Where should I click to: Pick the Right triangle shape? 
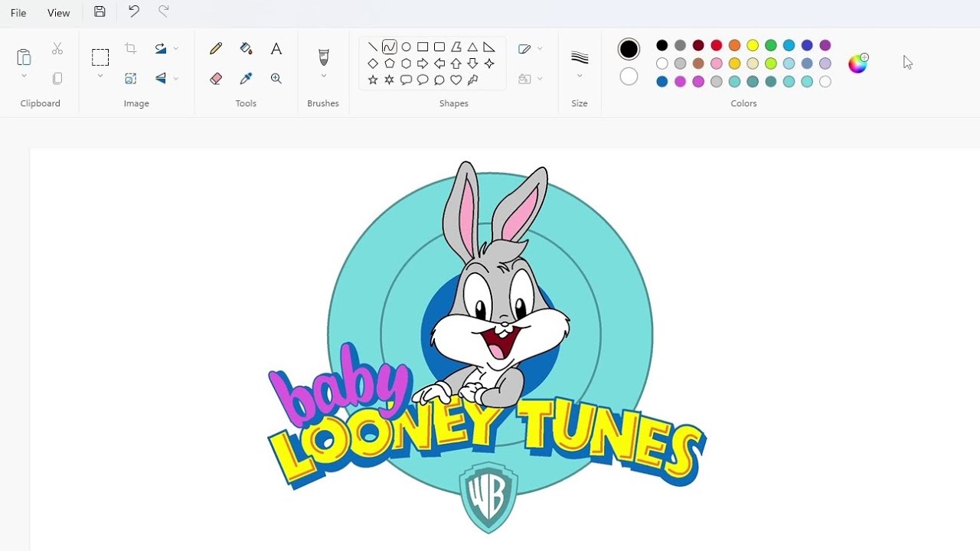click(489, 47)
